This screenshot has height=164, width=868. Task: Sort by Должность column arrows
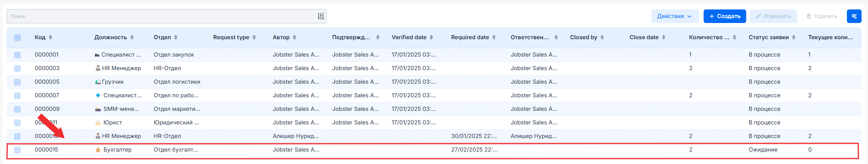[132, 37]
